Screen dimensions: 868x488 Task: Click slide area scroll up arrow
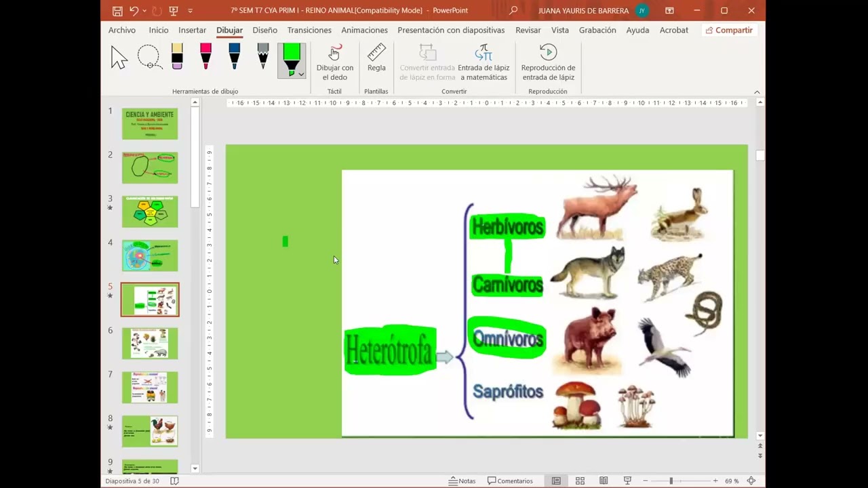pyautogui.click(x=759, y=102)
